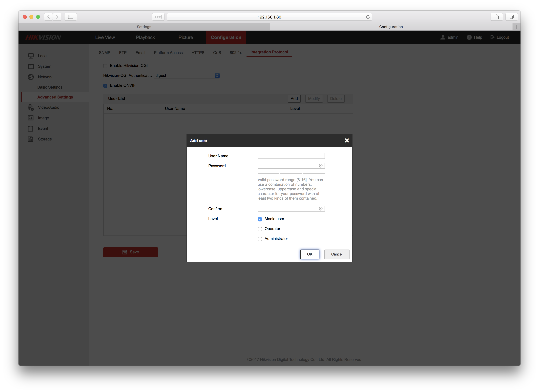Open the Image settings section
The image size is (539, 392).
[43, 118]
